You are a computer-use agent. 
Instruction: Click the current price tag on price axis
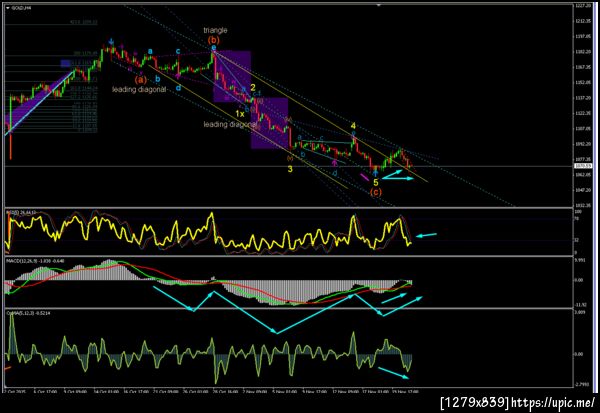coord(583,166)
